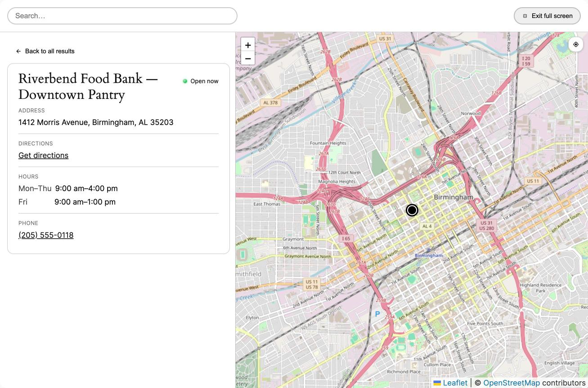This screenshot has width=588, height=388.
Task: Click the Five Points South map label
Action: pos(485,324)
